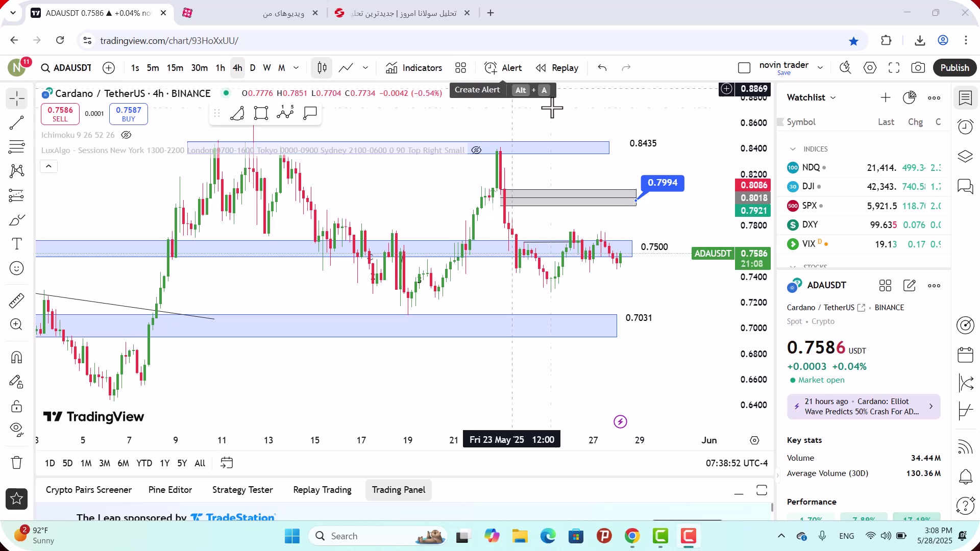Set the 1M date range
Viewport: 980px width, 551px height.
point(86,463)
